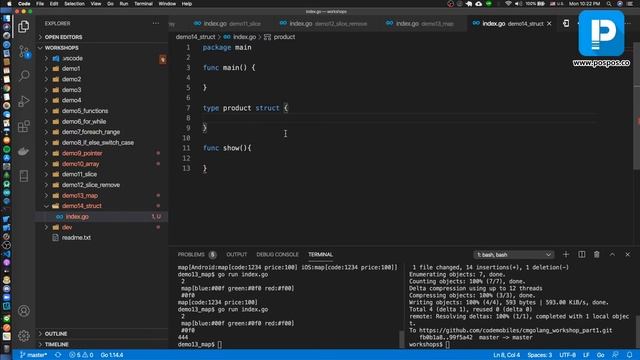Open the OUTPUT panel tab
Image resolution: width=640 pixels, height=360 pixels.
pos(237,255)
